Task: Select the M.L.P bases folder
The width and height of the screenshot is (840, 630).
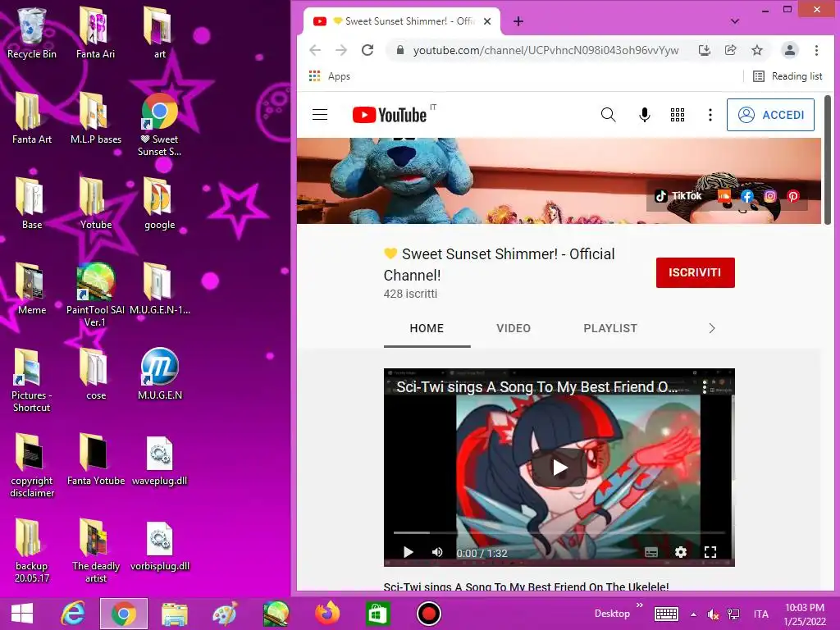Action: coord(96,118)
